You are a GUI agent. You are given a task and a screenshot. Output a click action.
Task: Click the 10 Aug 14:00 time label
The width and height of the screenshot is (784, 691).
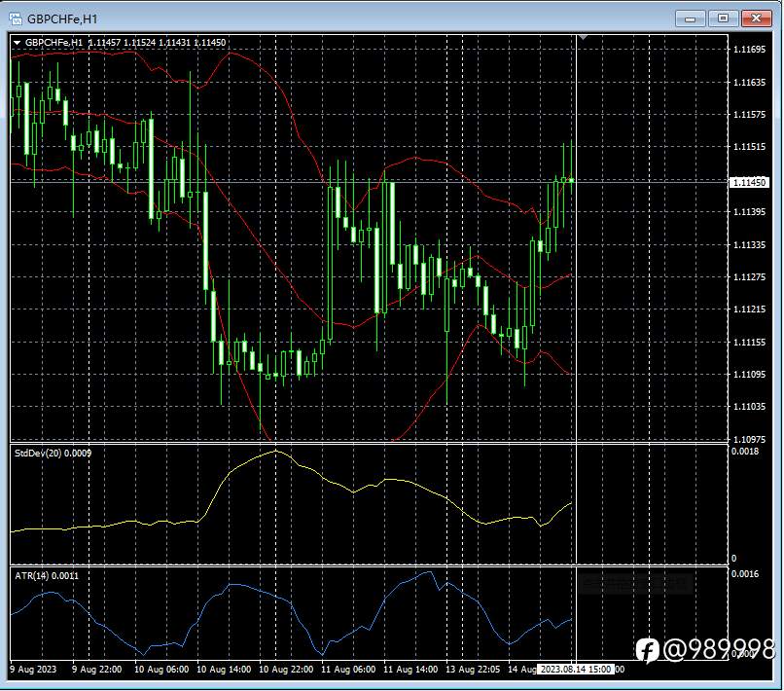[224, 670]
